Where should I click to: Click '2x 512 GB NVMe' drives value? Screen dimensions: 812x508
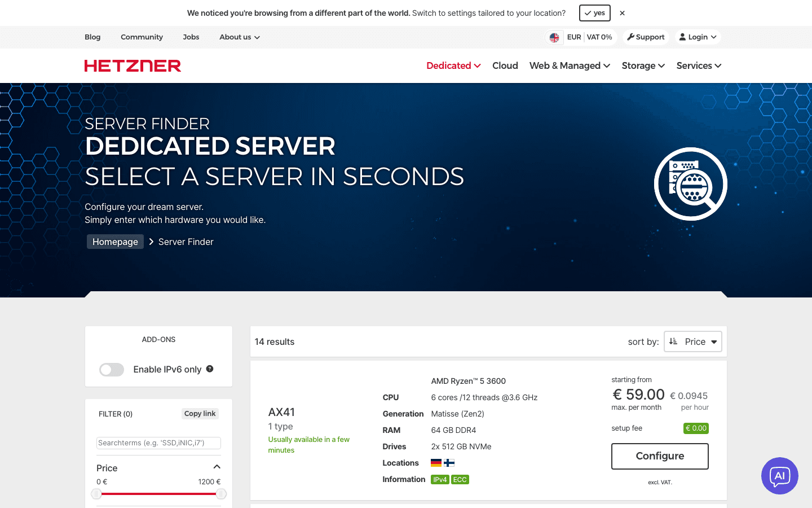click(461, 446)
